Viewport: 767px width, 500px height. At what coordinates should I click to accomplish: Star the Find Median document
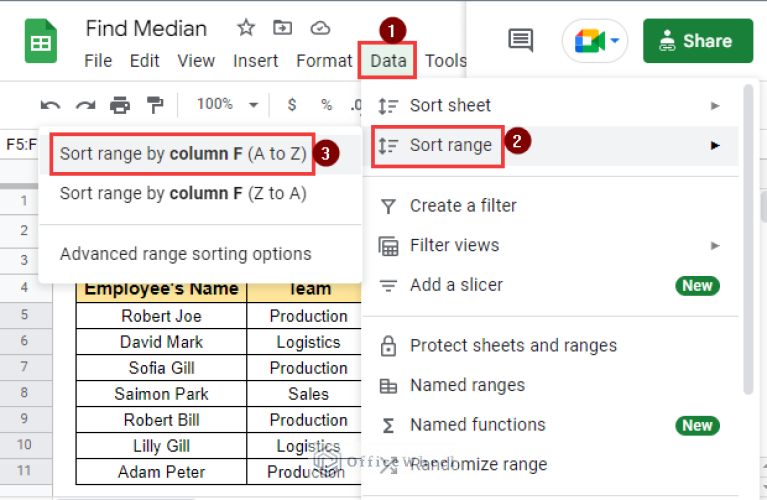(x=246, y=28)
